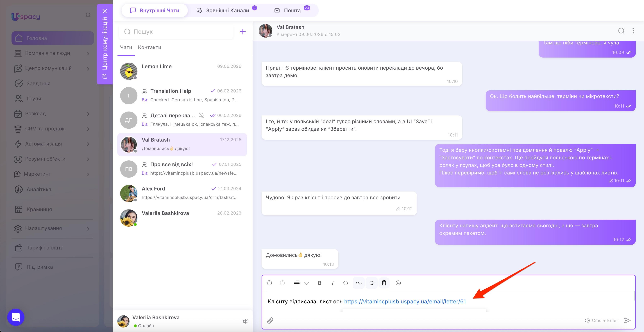Screen dimensions: 644x332
Task: Attach a file with the paperclip icon
Action: 270,320
